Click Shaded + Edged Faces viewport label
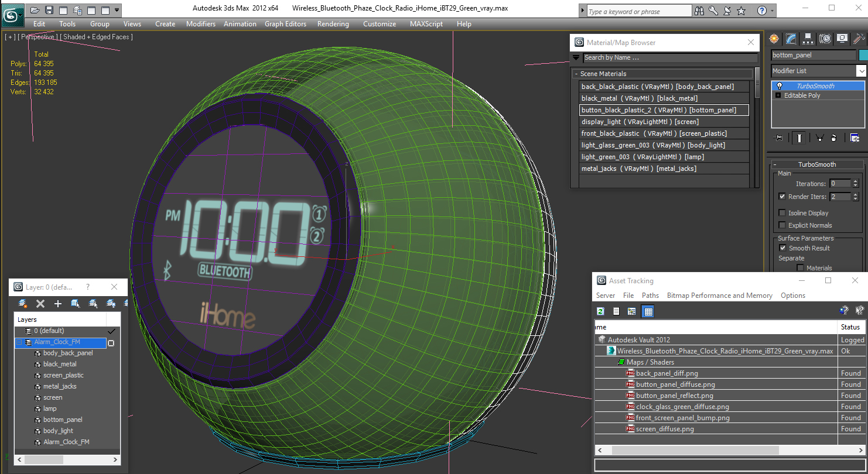This screenshot has width=868, height=474. (98, 37)
